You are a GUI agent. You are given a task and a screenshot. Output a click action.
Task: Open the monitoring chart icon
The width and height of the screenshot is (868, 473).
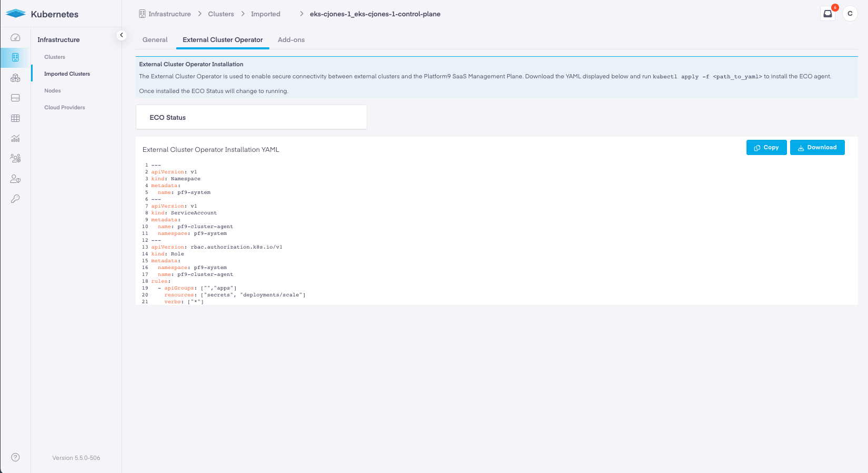click(x=15, y=138)
